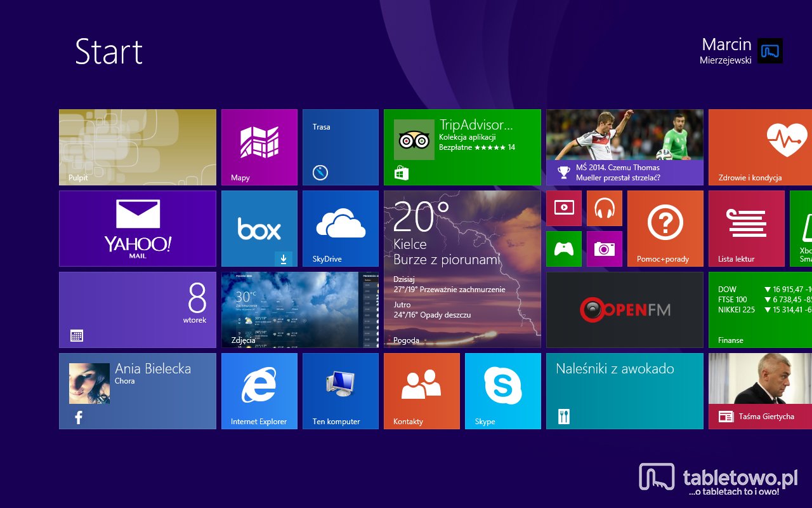
Task: Open the box app tile
Action: click(259, 229)
